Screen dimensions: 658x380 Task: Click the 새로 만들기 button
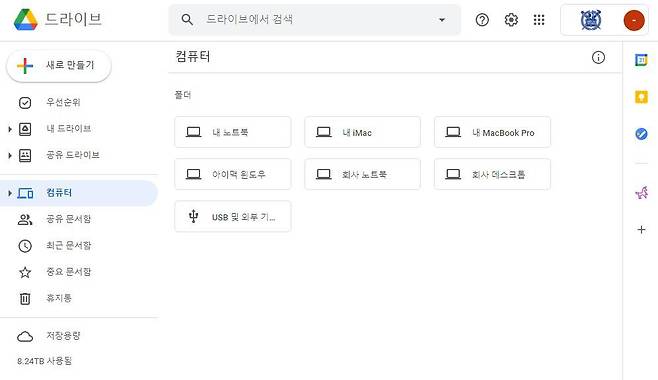tap(59, 66)
